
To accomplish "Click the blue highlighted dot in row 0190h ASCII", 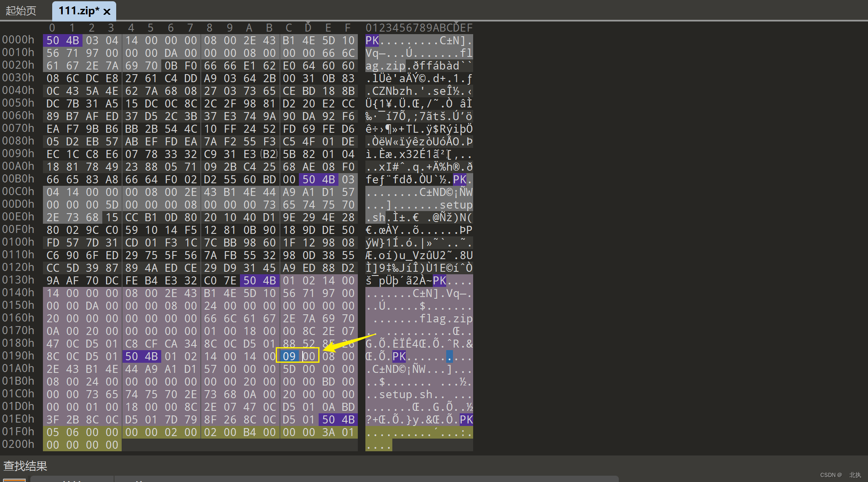I will (x=450, y=356).
